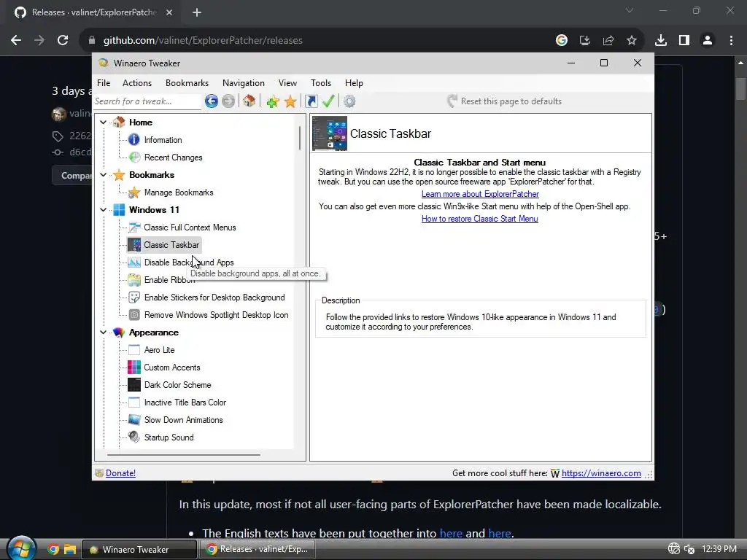Switch to Winaero Tweaker taskbar button
Screen dimensions: 747x560
coord(139,550)
